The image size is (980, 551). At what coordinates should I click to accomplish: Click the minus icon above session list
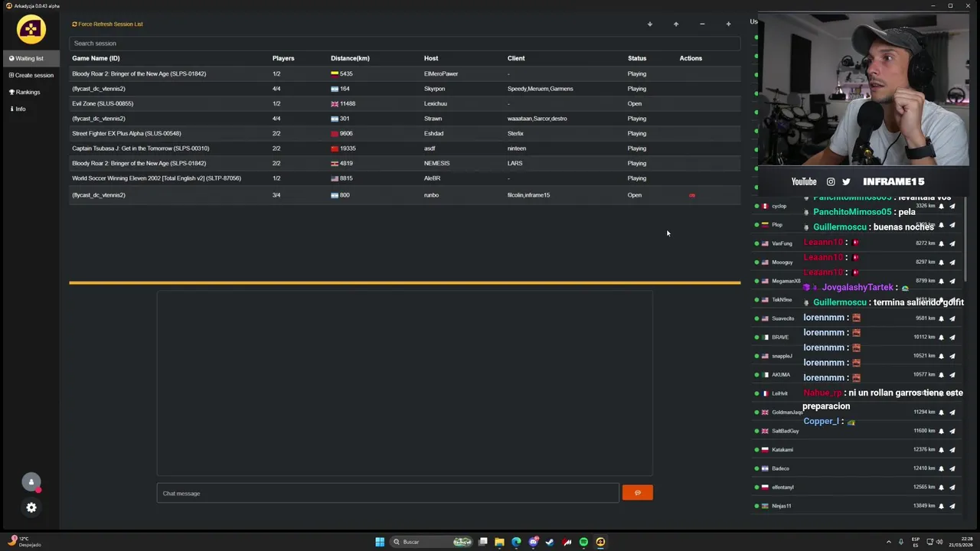click(x=702, y=24)
